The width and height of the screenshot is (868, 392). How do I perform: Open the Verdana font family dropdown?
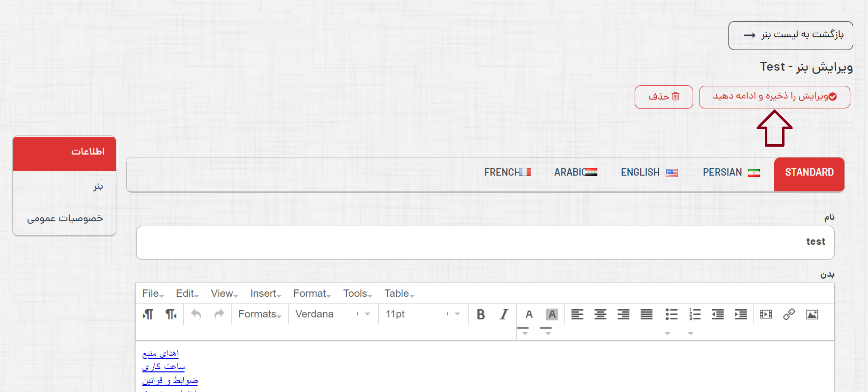(x=333, y=314)
